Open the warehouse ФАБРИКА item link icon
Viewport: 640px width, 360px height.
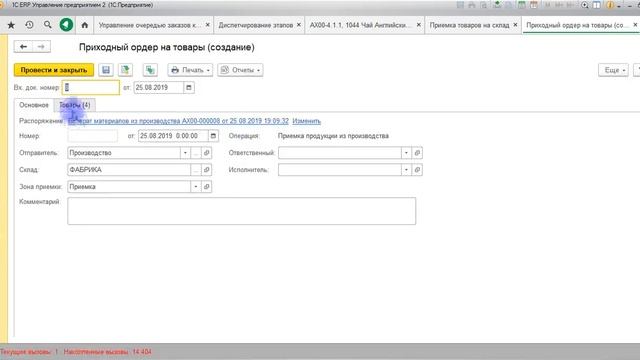(207, 170)
